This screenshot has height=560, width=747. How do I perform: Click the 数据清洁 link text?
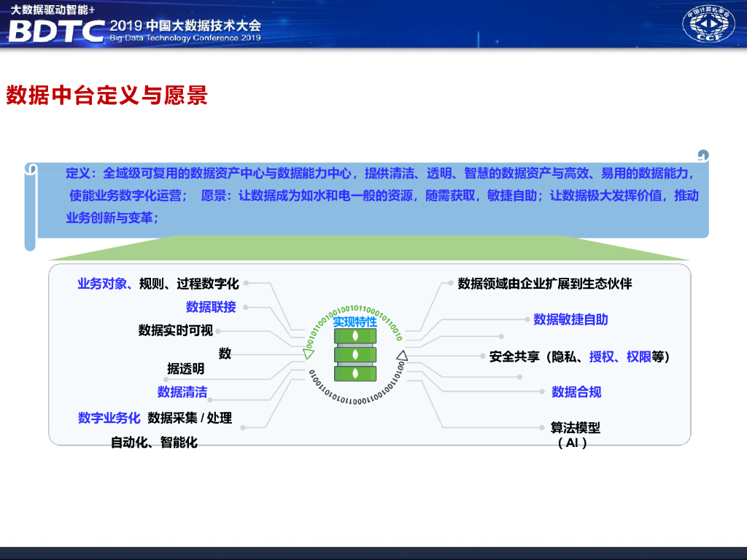[x=181, y=392]
